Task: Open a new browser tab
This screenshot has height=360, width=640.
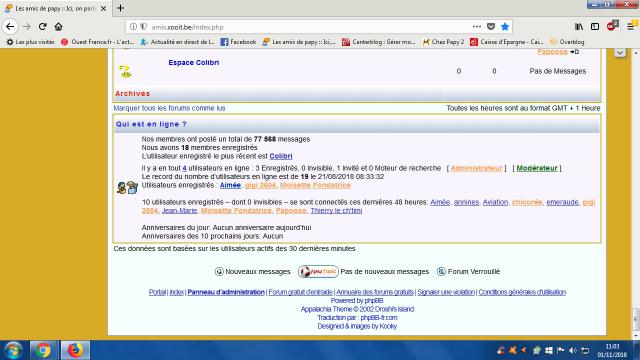Action: pos(120,8)
